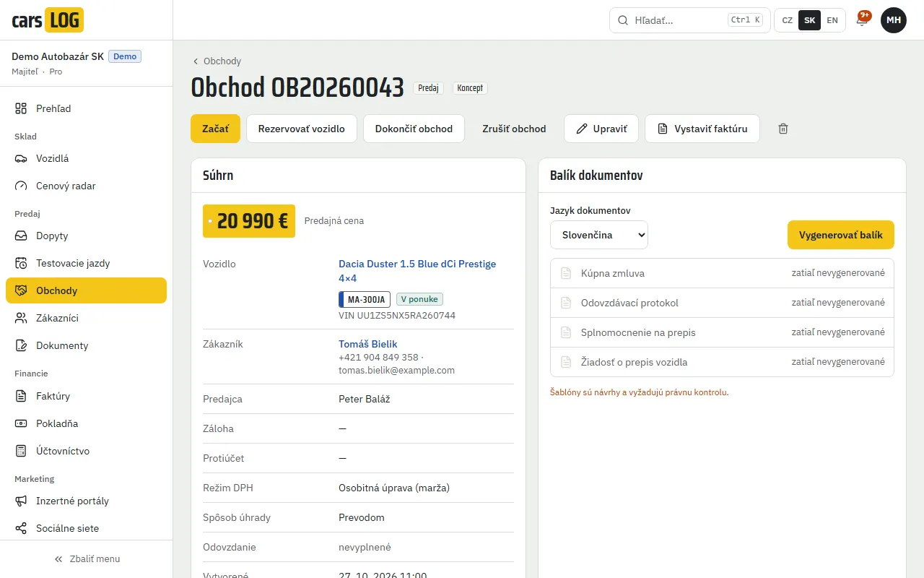Click the search magnifier icon
Screen dimensions: 924x578
[622, 20]
